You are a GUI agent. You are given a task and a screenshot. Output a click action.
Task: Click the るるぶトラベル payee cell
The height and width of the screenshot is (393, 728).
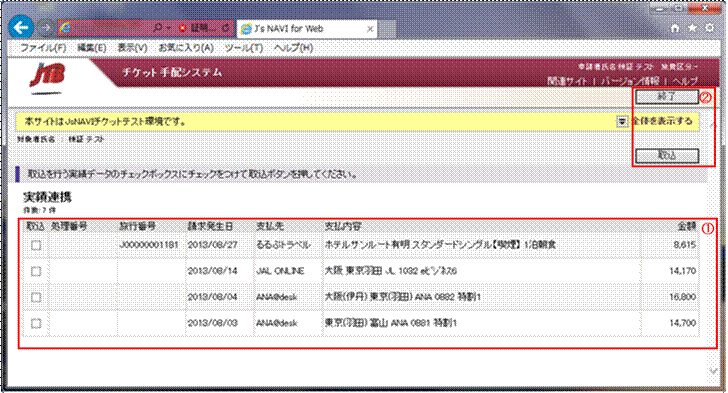(x=283, y=245)
